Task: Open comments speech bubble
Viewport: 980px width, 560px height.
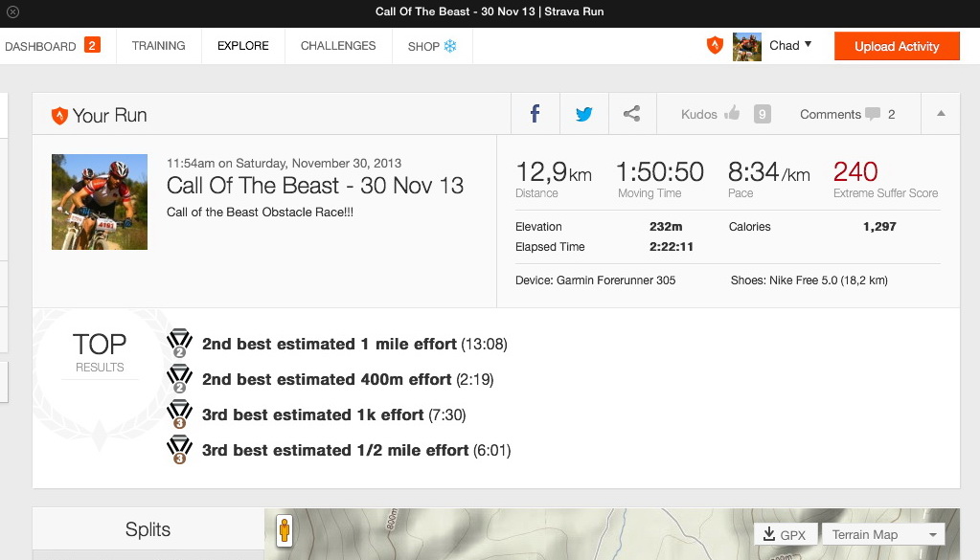Action: pos(872,114)
